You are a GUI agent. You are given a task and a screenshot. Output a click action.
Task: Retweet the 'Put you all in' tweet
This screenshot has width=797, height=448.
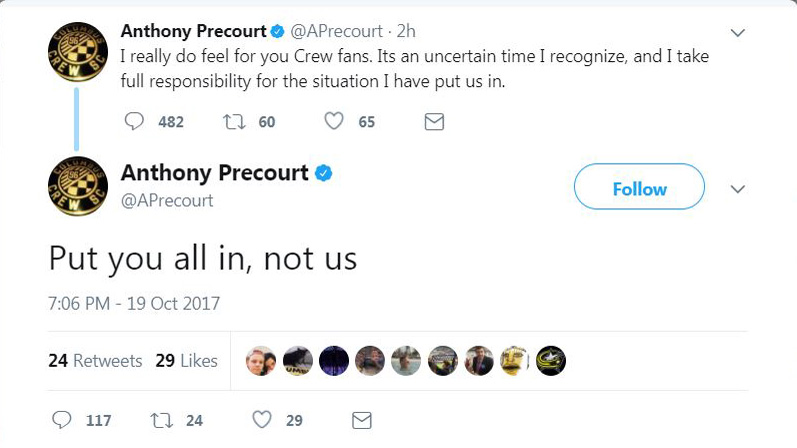158,420
